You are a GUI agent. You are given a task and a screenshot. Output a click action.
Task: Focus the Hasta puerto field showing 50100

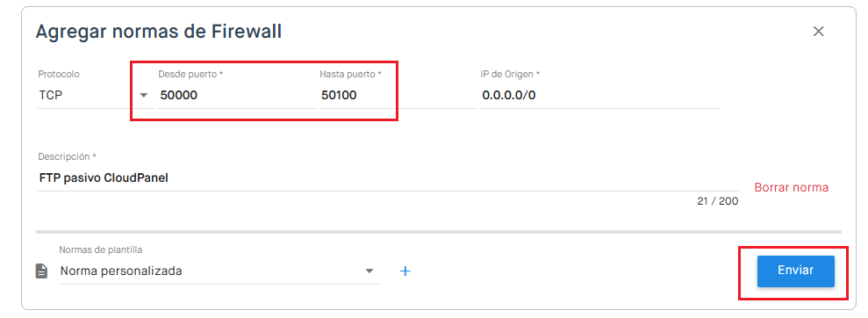point(397,95)
